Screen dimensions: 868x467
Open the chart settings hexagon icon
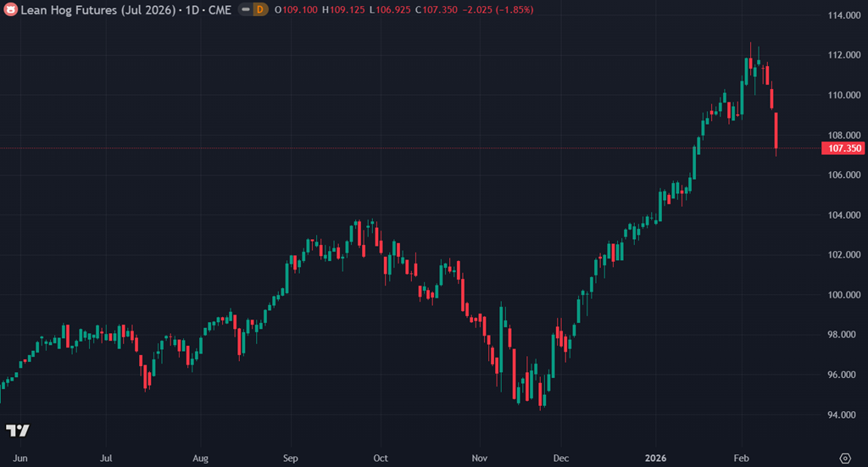[x=844, y=458]
